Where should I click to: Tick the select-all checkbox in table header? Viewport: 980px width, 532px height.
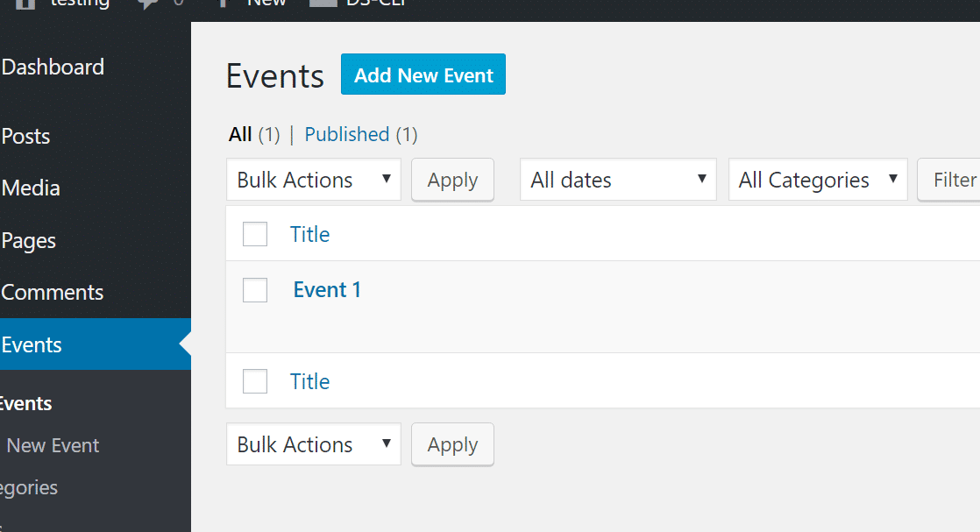(x=255, y=234)
